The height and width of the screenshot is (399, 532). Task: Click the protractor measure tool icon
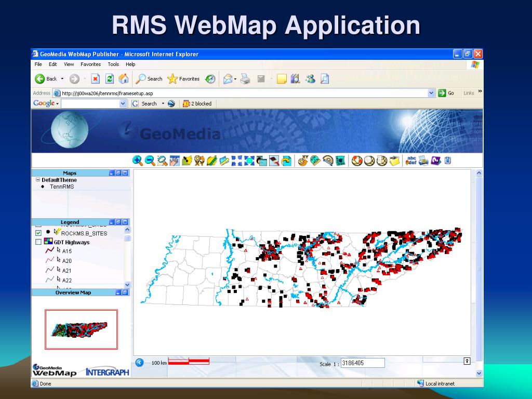[x=328, y=161]
